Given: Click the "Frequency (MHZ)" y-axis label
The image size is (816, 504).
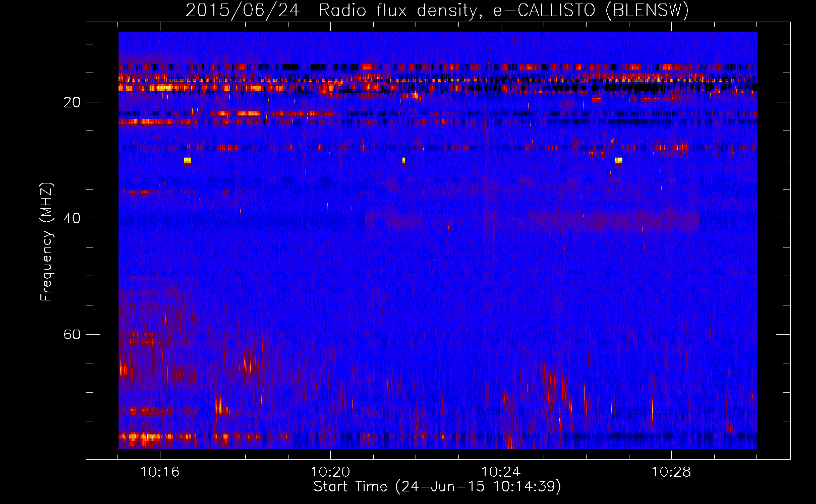Looking at the screenshot, I should pos(46,242).
